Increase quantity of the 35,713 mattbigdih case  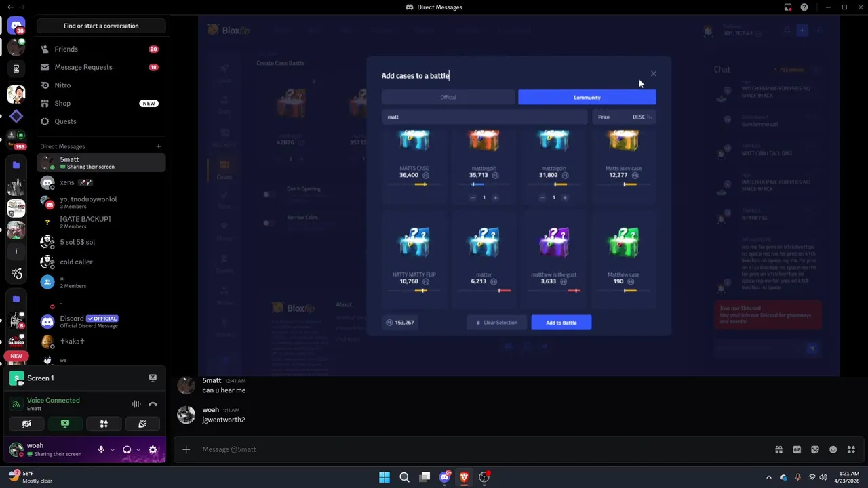[495, 197]
